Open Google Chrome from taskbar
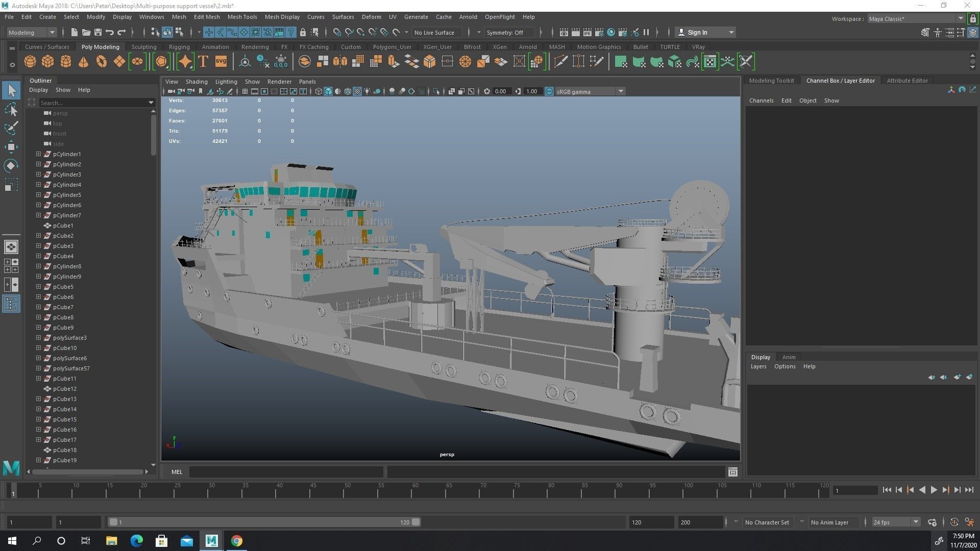This screenshot has height=551, width=980. 236,541
